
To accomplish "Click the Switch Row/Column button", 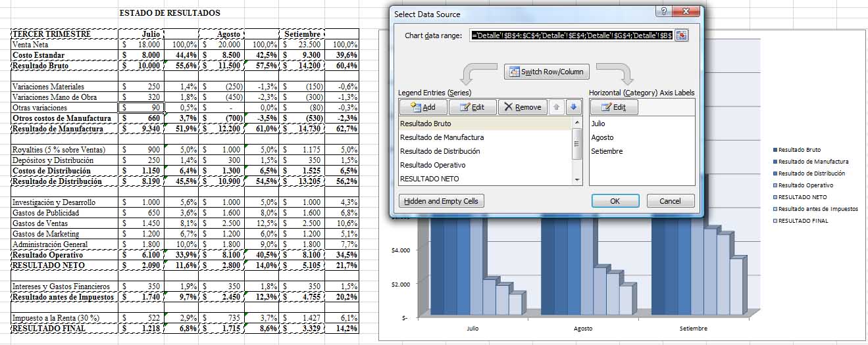I will pyautogui.click(x=547, y=72).
